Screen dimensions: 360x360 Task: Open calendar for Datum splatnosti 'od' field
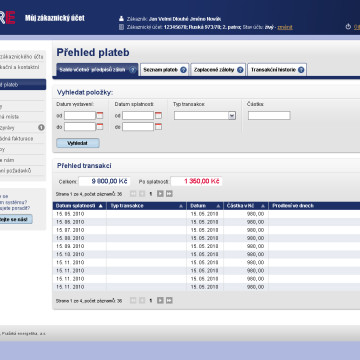tap(158, 116)
